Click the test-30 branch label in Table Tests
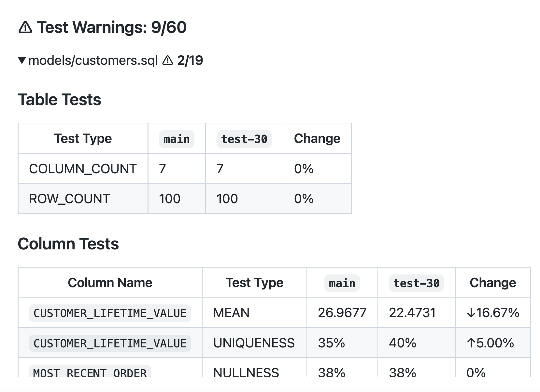The height and width of the screenshot is (392, 540). [x=244, y=139]
